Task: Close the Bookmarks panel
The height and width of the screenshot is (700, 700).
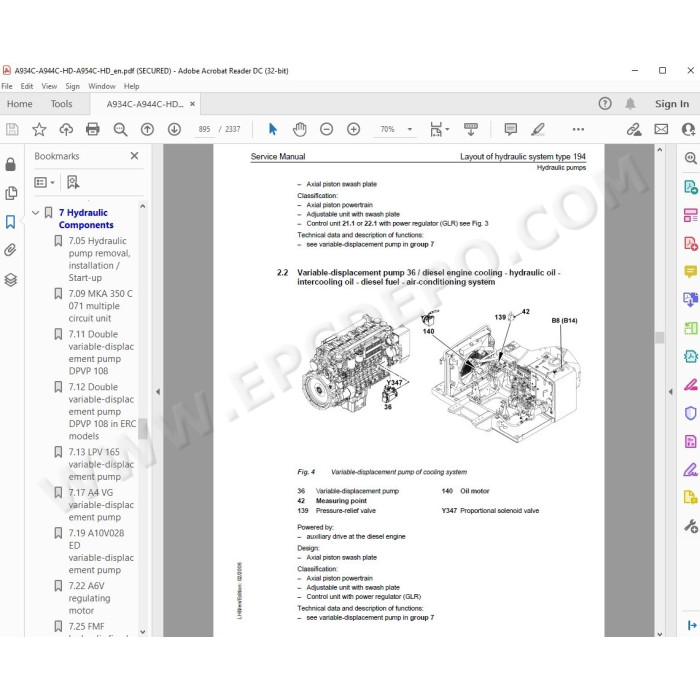Action: [134, 156]
